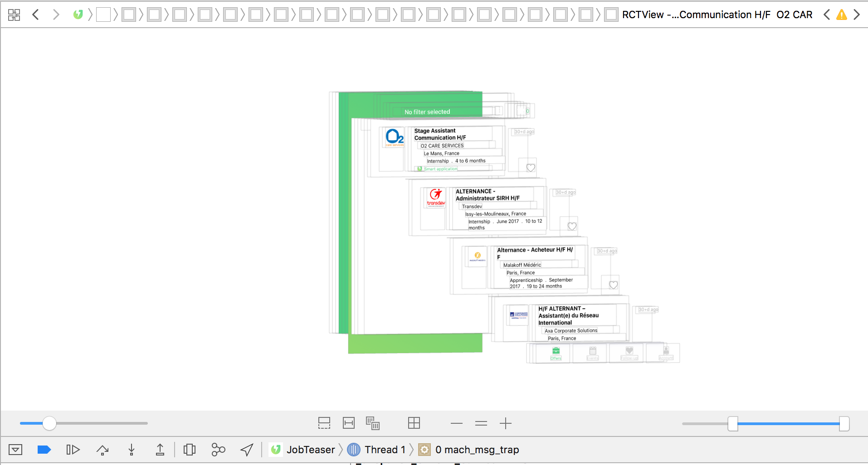Click the Step Into icon
The width and height of the screenshot is (868, 465).
pyautogui.click(x=131, y=449)
